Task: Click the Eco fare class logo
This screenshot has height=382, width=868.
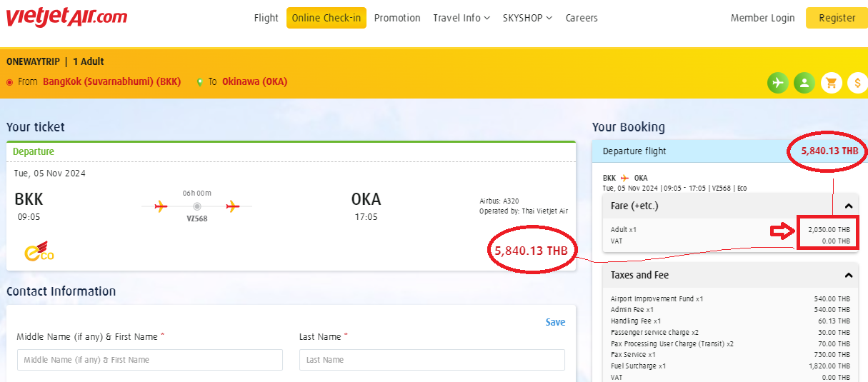Action: pyautogui.click(x=39, y=251)
